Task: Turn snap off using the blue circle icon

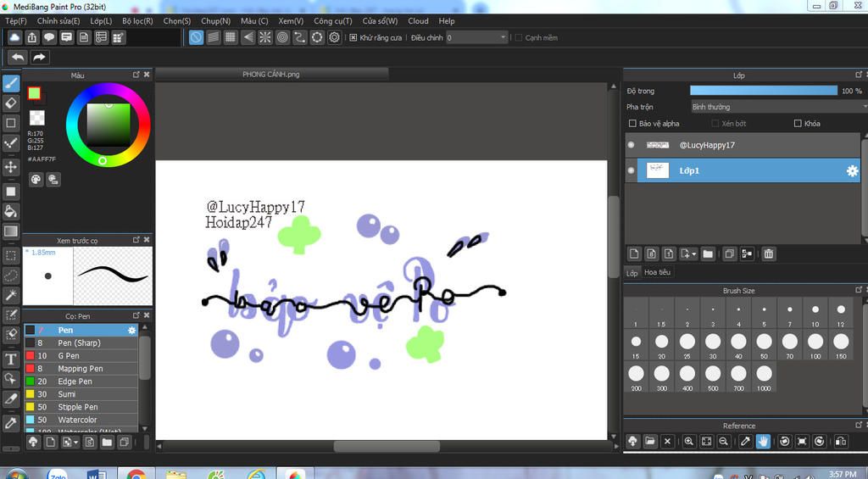Action: pos(196,37)
